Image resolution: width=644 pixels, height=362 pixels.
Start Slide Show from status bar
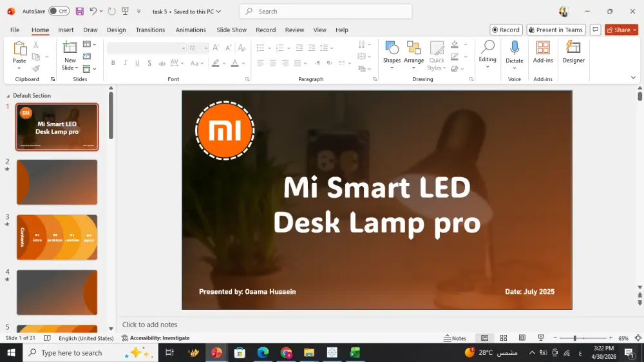click(x=541, y=338)
